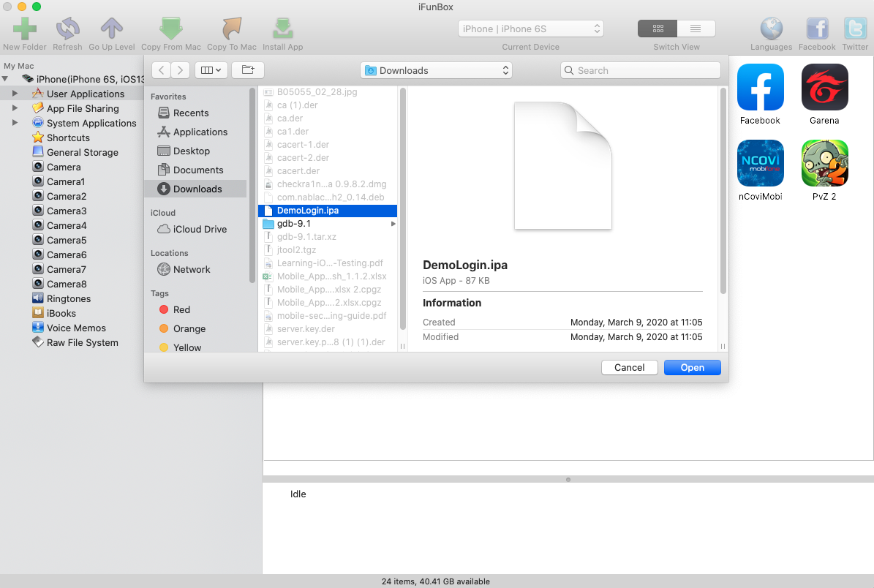The height and width of the screenshot is (588, 874).
Task: Click the Open button
Action: tap(693, 367)
